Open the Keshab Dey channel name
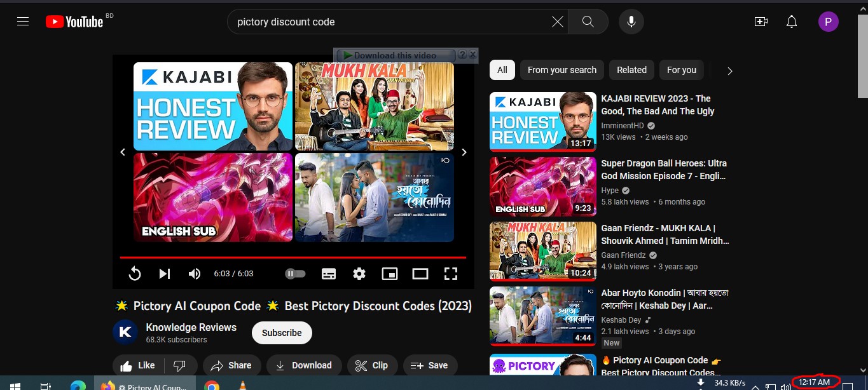 click(621, 320)
